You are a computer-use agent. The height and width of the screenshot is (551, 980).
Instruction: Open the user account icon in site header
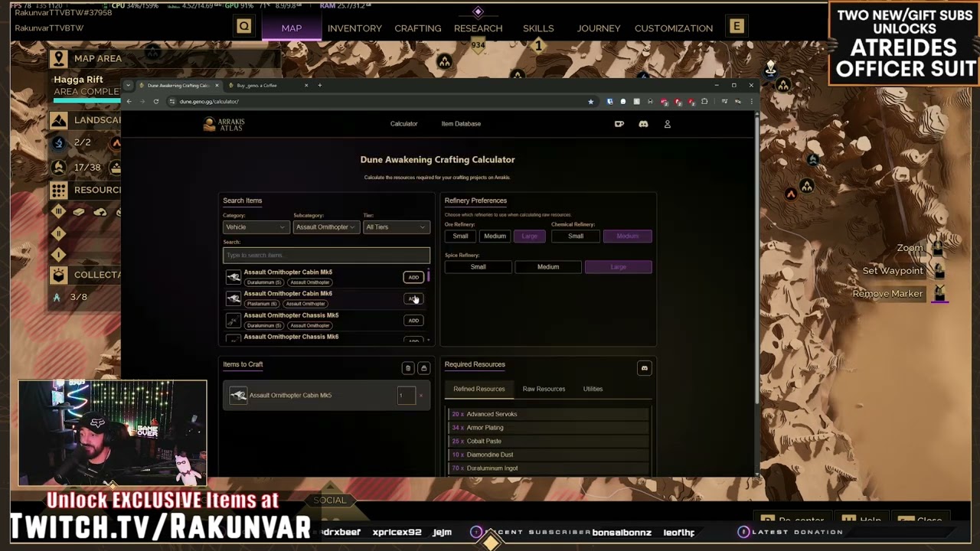point(667,124)
